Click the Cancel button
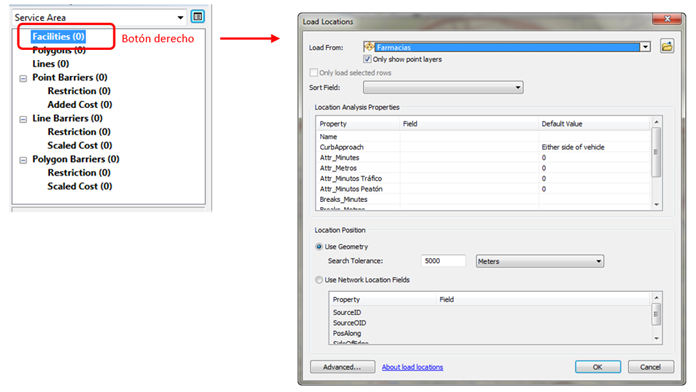 [650, 367]
